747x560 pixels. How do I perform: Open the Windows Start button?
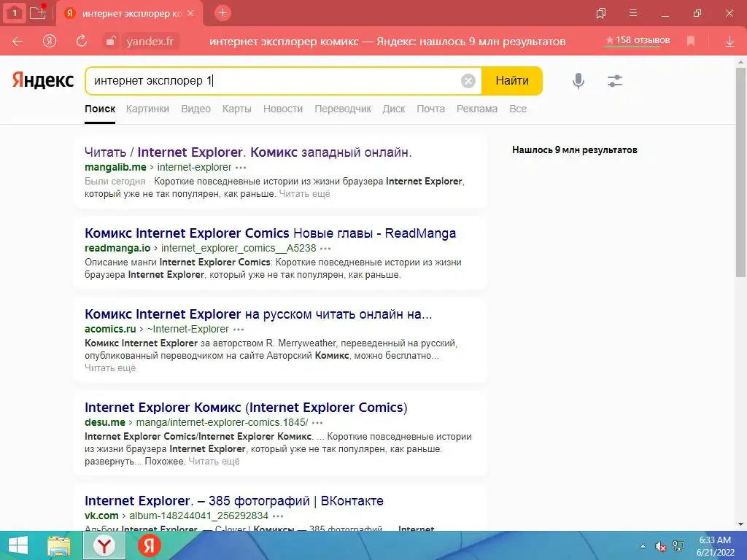pyautogui.click(x=18, y=545)
